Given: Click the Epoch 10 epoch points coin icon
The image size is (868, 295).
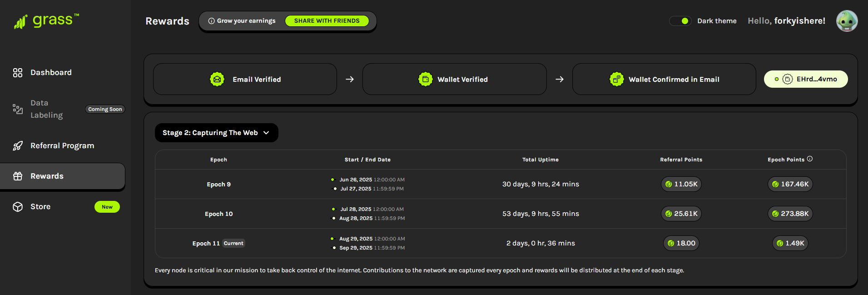Looking at the screenshot, I should tap(775, 214).
